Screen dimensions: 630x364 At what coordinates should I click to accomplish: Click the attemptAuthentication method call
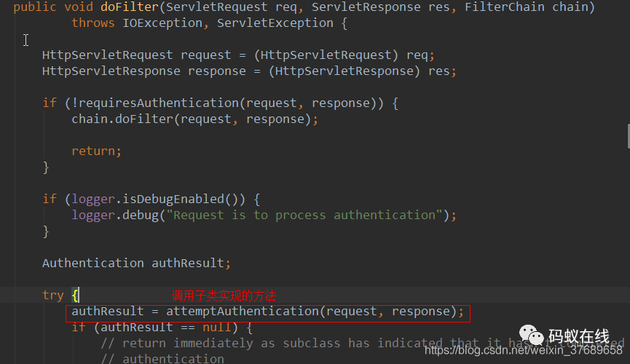[x=243, y=312]
